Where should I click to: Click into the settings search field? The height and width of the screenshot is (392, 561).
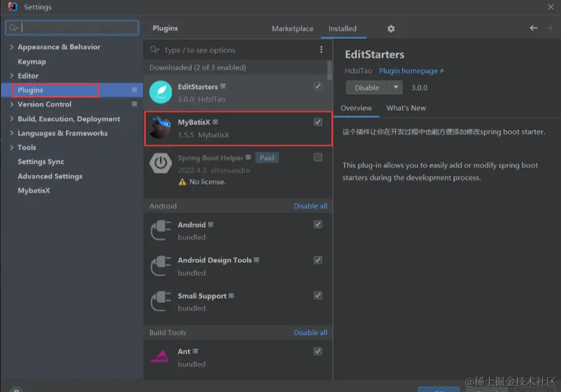tap(72, 27)
